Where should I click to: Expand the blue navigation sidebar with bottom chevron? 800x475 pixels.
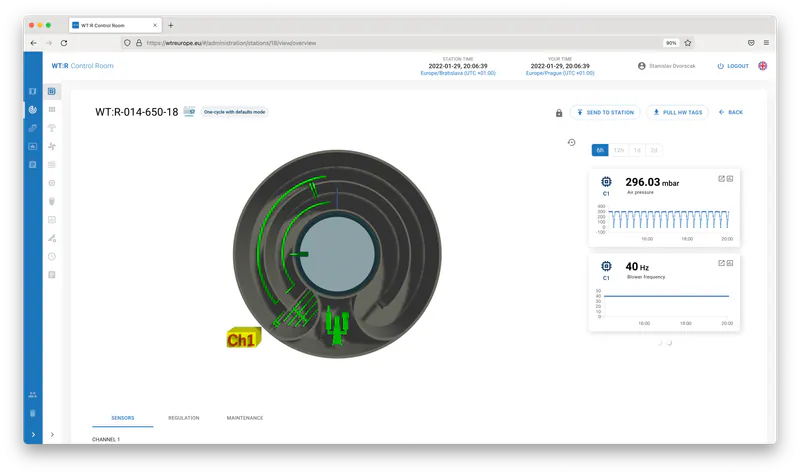tap(32, 434)
